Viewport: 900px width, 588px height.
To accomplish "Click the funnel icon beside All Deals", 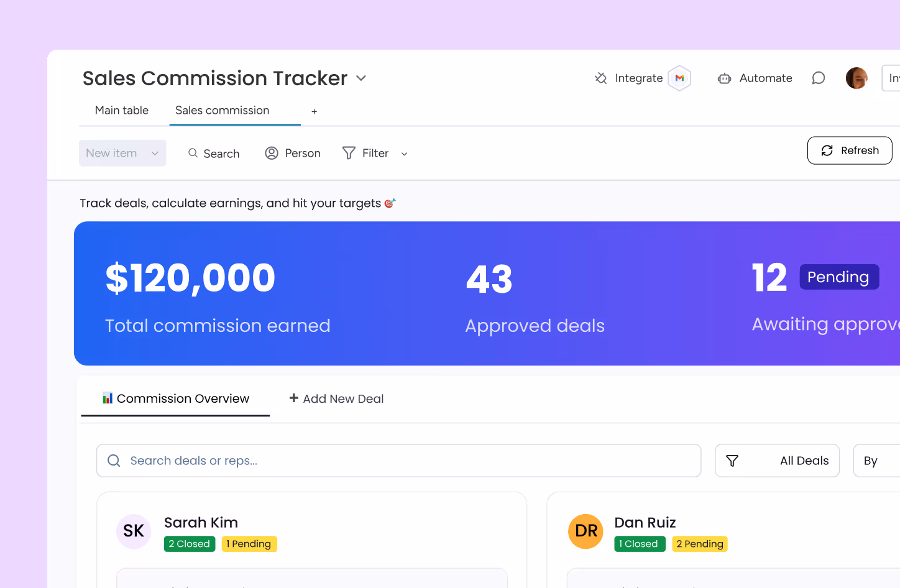I will click(733, 461).
